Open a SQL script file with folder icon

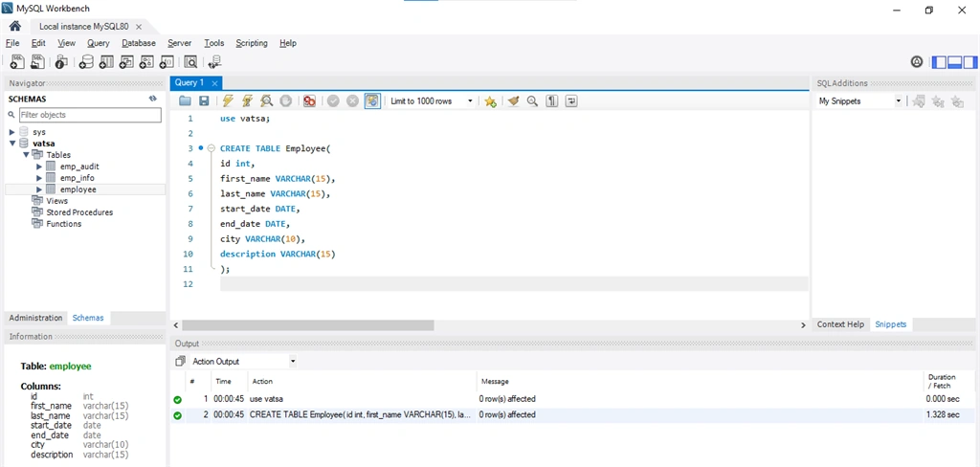[x=185, y=101]
